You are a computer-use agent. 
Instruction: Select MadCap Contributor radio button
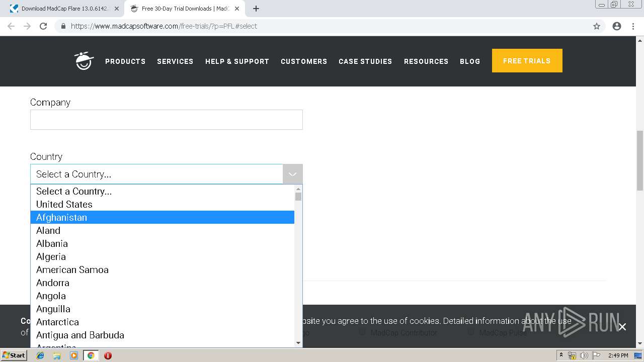[362, 332]
